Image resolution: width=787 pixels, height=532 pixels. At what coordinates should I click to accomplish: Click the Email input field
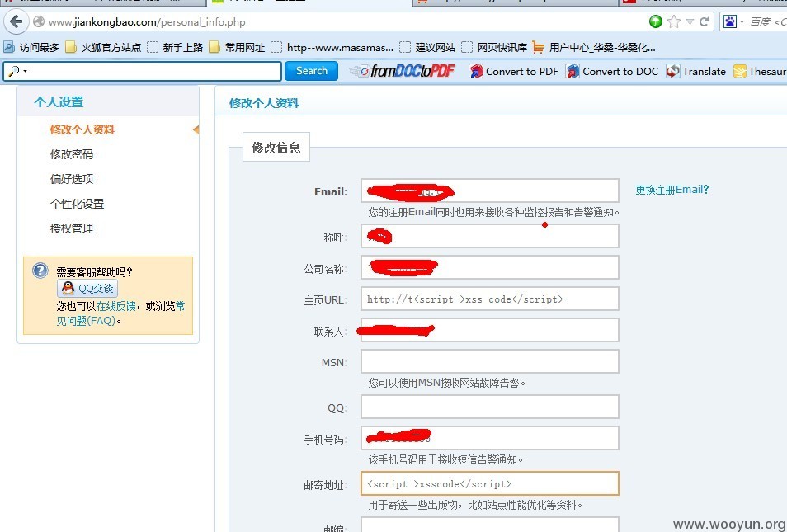(489, 191)
